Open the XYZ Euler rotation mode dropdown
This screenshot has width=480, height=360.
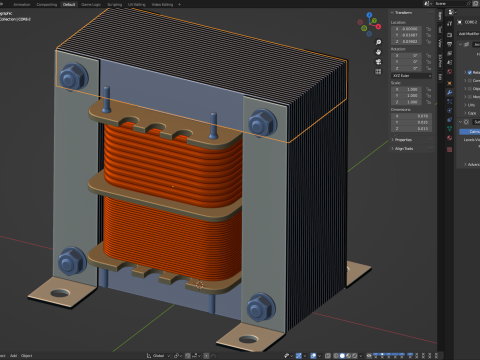[412, 76]
